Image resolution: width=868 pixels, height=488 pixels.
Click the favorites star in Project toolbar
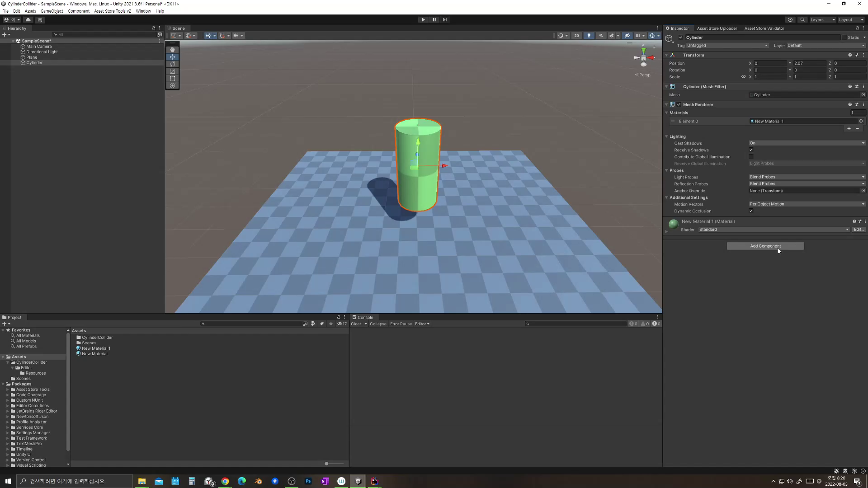pos(331,324)
